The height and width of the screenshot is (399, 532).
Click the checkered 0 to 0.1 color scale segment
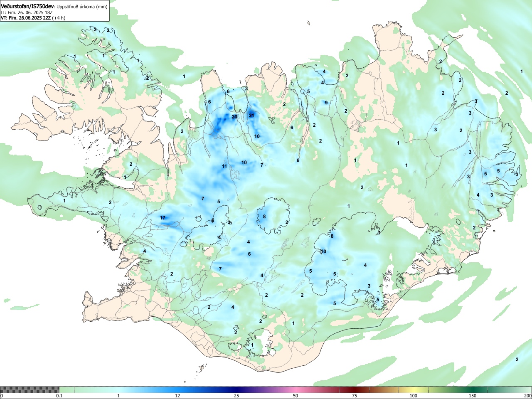pyautogui.click(x=30, y=389)
